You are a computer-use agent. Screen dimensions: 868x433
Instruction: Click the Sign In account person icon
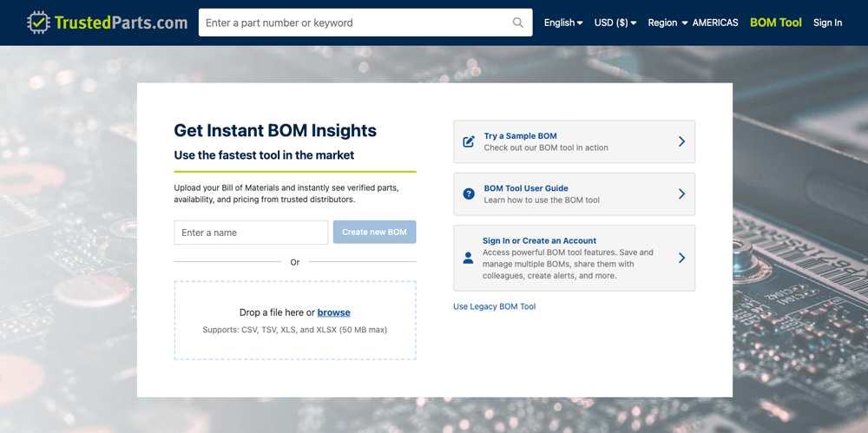(x=469, y=258)
